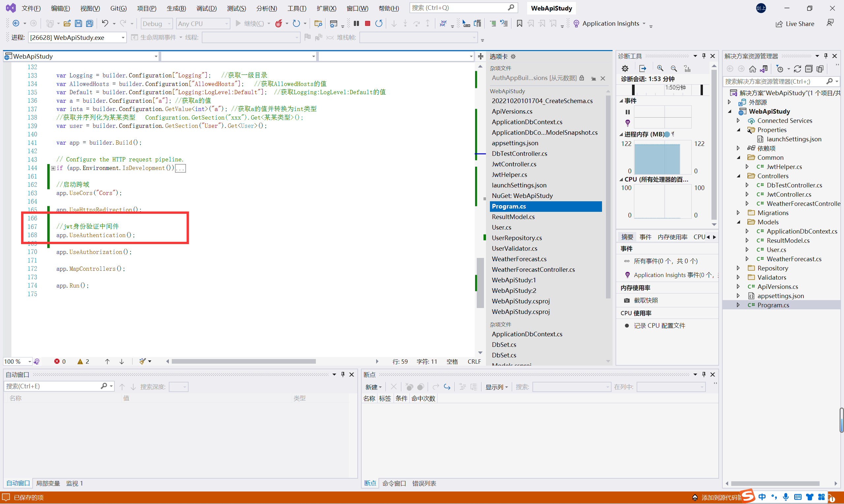Click the Take Snapshot camera icon
Screen dimensions: 844x504
(627, 300)
